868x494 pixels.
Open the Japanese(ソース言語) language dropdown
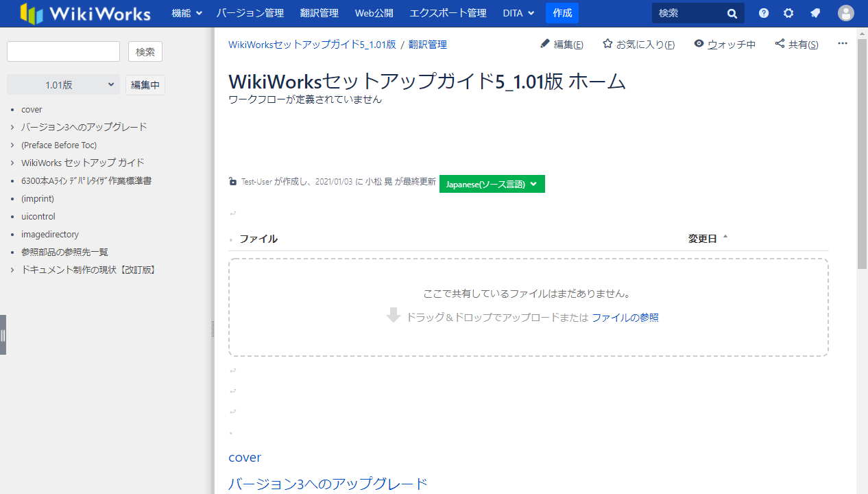click(x=492, y=184)
